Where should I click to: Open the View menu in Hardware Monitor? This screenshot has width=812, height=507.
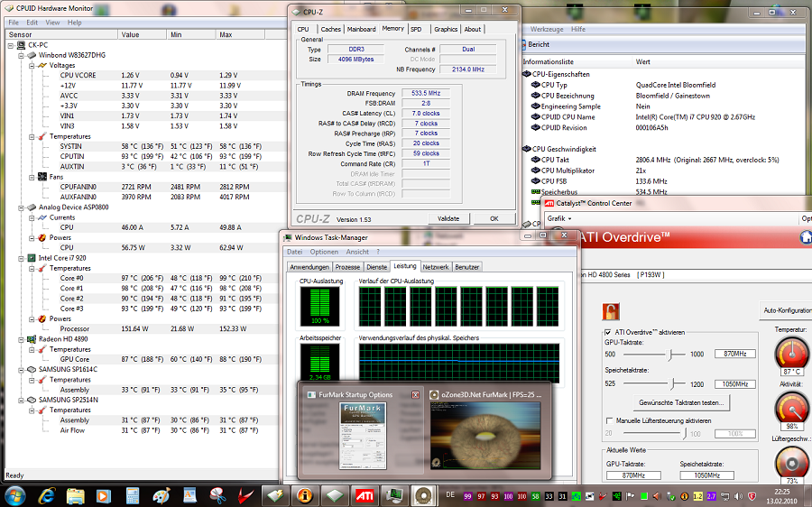(52, 23)
